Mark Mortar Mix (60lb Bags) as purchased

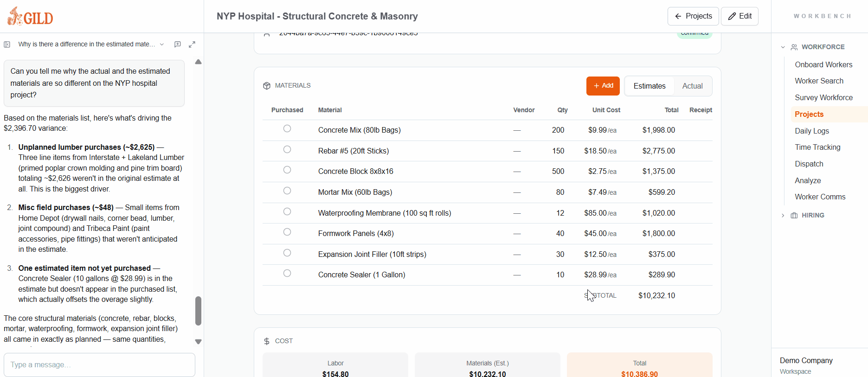(x=287, y=191)
